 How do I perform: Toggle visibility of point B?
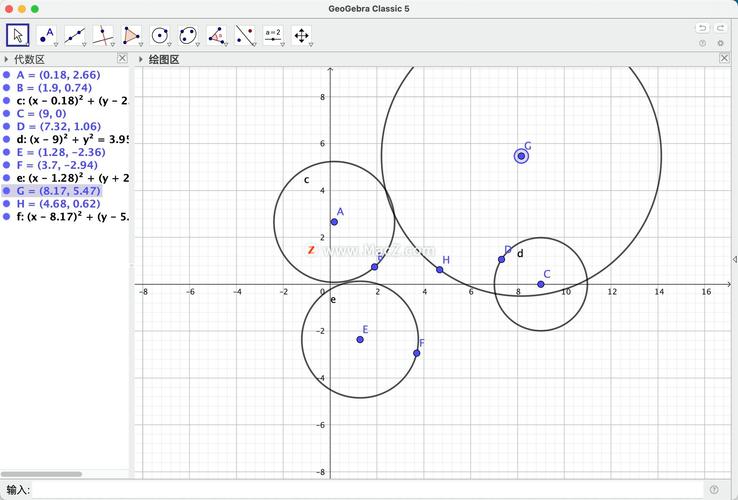point(7,88)
